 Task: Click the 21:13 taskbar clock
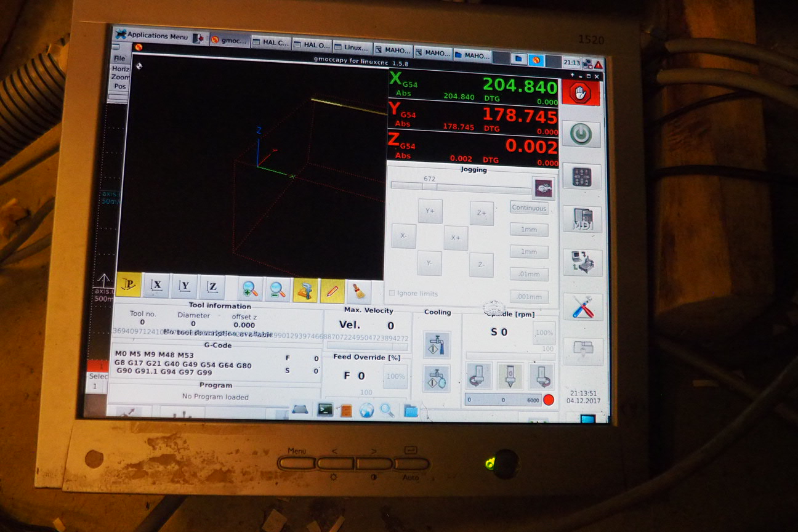[x=571, y=62]
